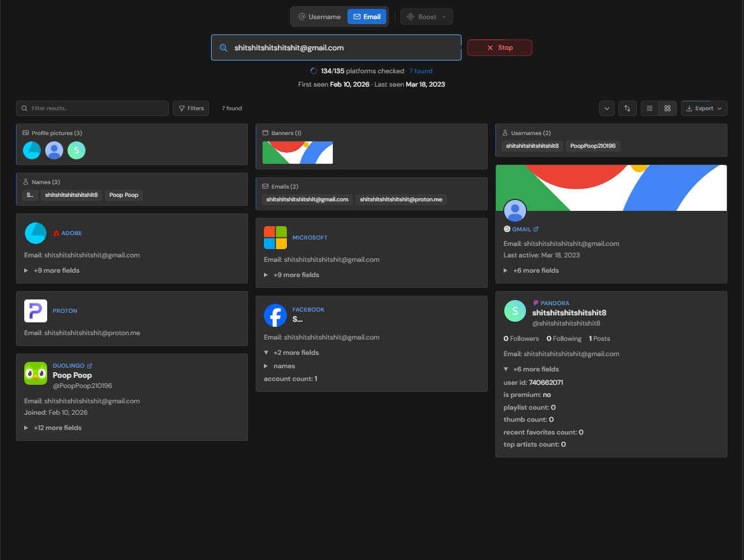Viewport: 744px width, 560px height.
Task: Open the DUOLINGO platform link
Action: (68, 366)
